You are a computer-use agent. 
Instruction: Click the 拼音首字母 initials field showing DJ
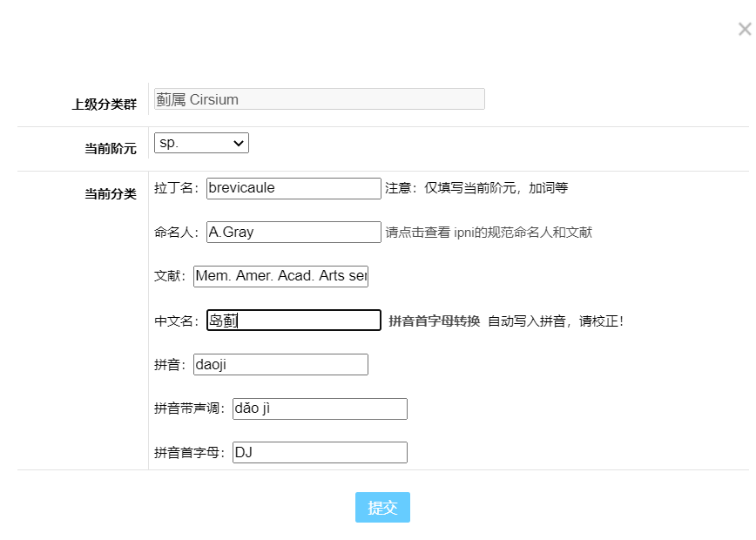[319, 452]
